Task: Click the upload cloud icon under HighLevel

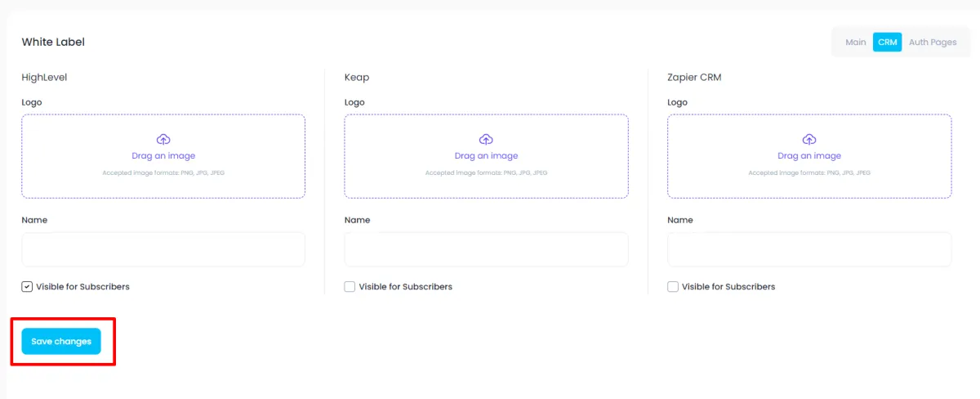Action: 163,139
